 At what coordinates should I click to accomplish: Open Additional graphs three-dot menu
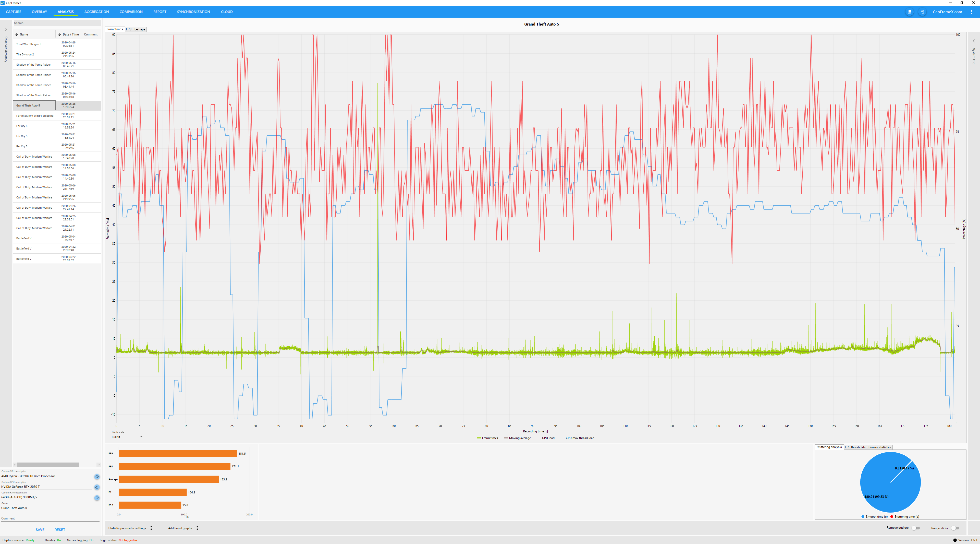click(x=197, y=528)
